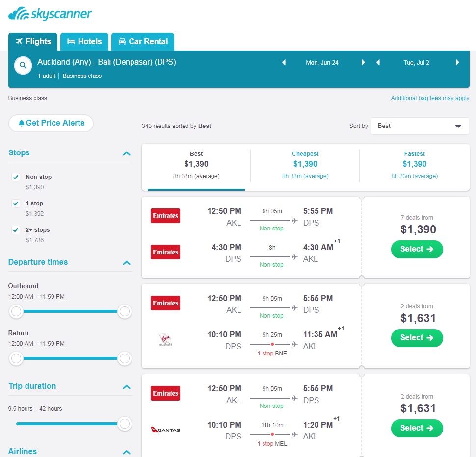Toggle the Non-stop checkbox
Image resolution: width=476 pixels, height=457 pixels.
(16, 177)
